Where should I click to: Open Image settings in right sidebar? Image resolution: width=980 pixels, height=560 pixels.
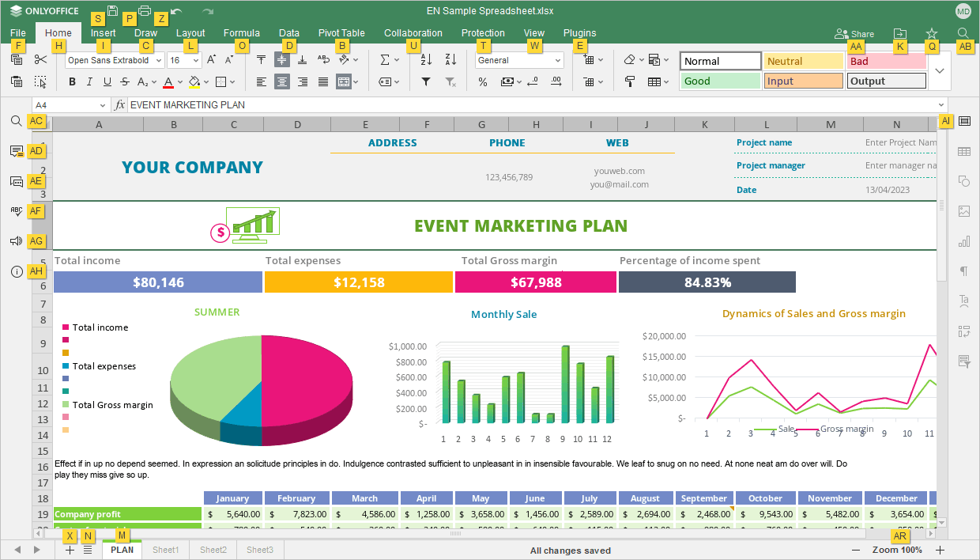964,211
